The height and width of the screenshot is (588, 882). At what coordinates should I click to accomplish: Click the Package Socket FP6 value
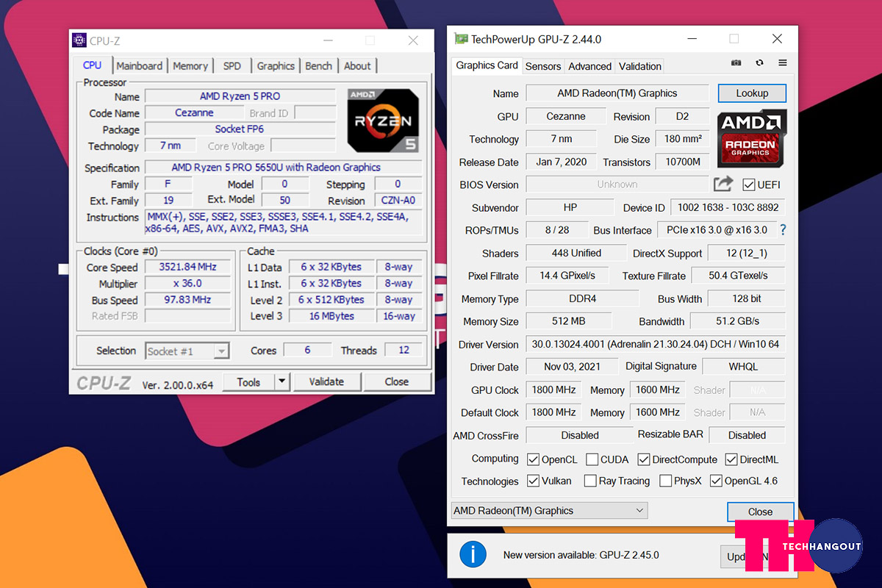pos(240,129)
